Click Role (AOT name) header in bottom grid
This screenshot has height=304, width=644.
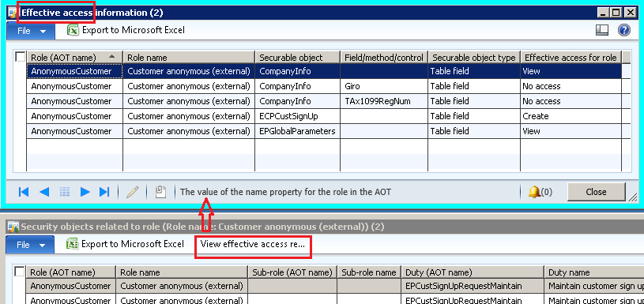(x=71, y=272)
